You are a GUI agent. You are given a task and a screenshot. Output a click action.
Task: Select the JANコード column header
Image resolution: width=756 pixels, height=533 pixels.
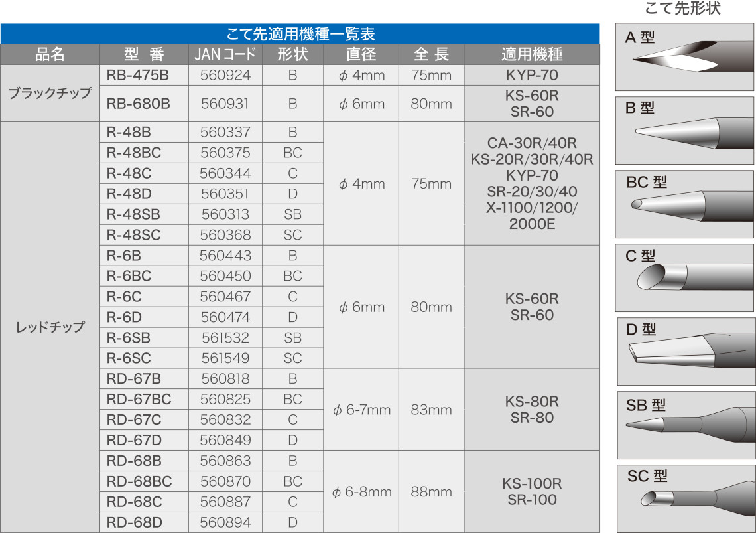click(x=225, y=54)
